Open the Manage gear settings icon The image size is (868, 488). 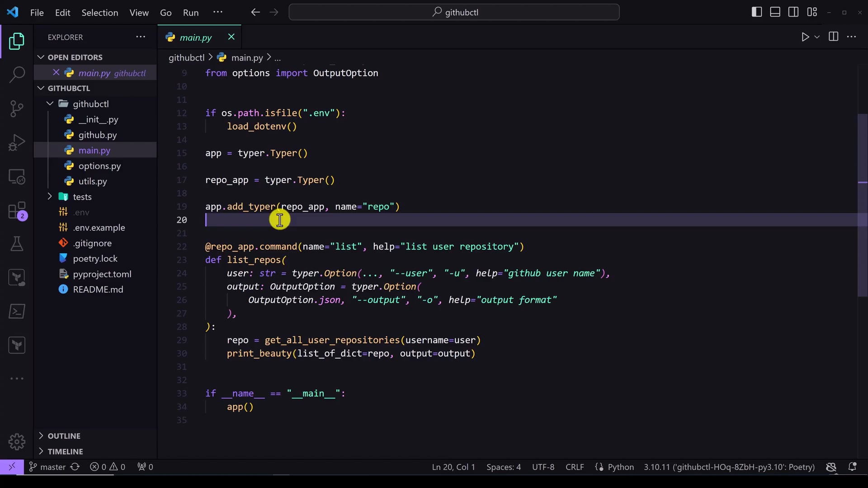coord(17,441)
